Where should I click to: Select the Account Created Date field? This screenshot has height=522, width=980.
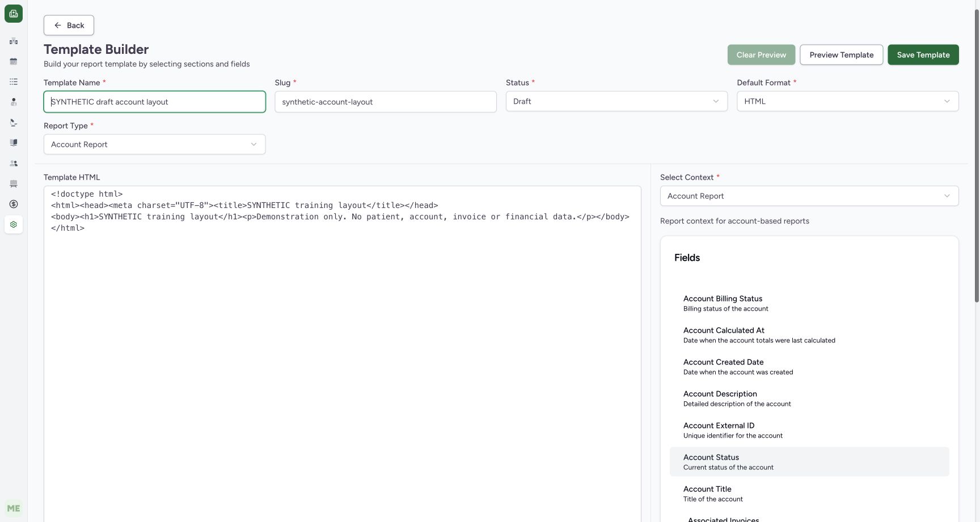[x=809, y=367]
